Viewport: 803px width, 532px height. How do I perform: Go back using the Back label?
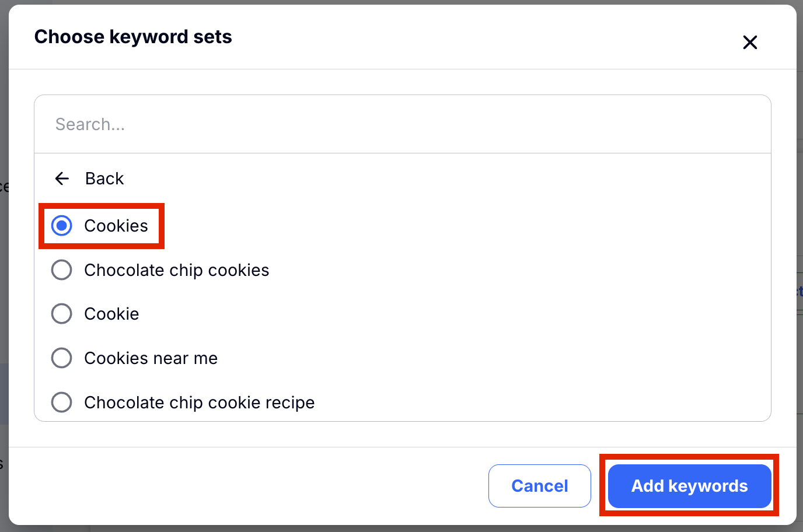click(104, 178)
